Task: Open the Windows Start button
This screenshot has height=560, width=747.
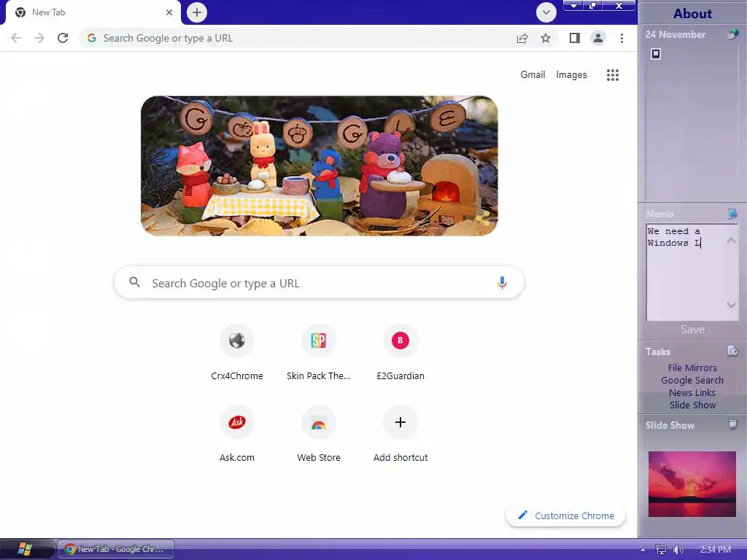Action: 25,549
